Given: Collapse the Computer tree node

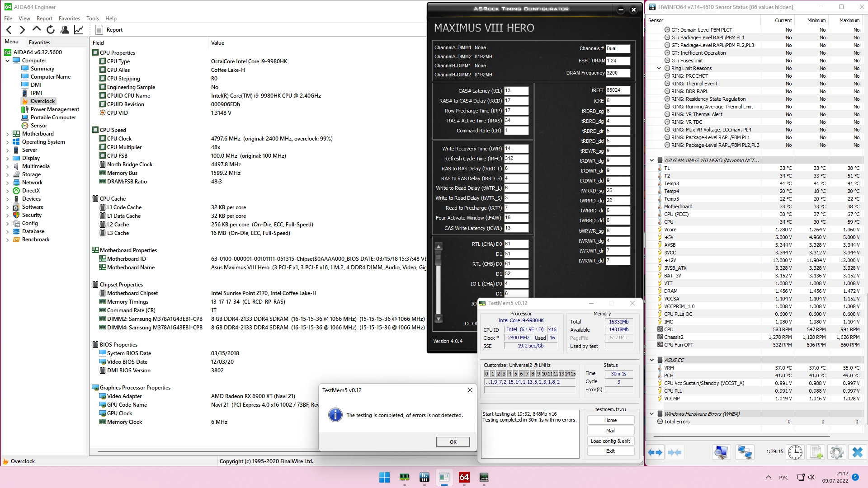Looking at the screenshot, I should coord(7,61).
